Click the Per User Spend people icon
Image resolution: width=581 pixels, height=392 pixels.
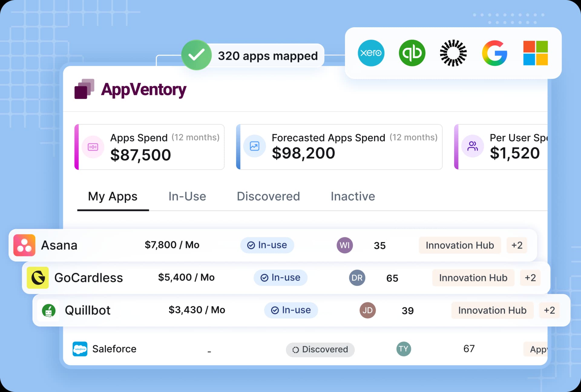[473, 146]
